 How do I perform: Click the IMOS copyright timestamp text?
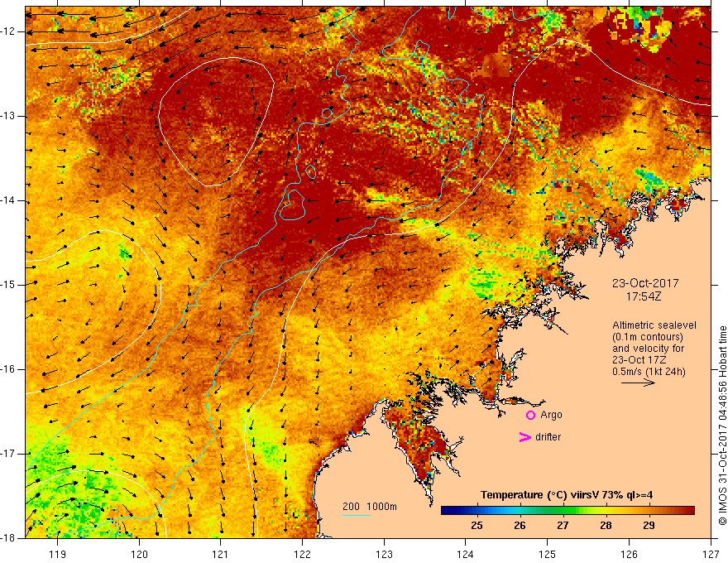pos(722,426)
